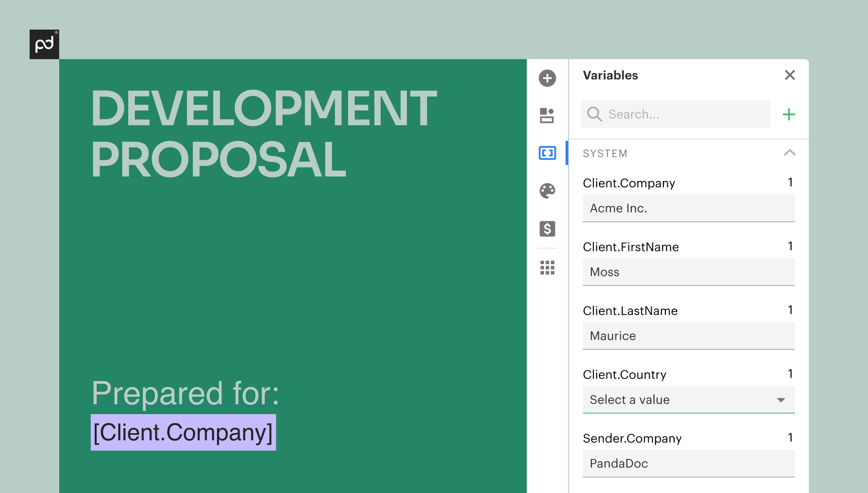Collapse the SYSTEM variables section
The height and width of the screenshot is (493, 868).
tap(790, 153)
